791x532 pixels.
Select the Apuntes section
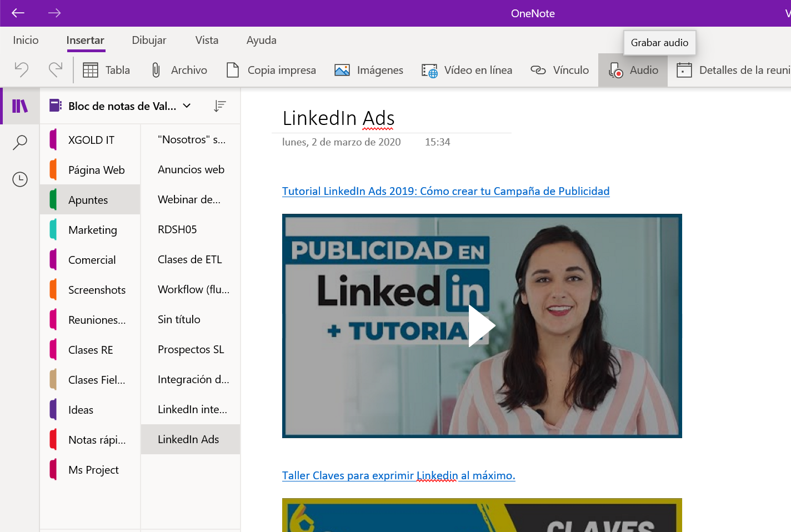pyautogui.click(x=90, y=200)
